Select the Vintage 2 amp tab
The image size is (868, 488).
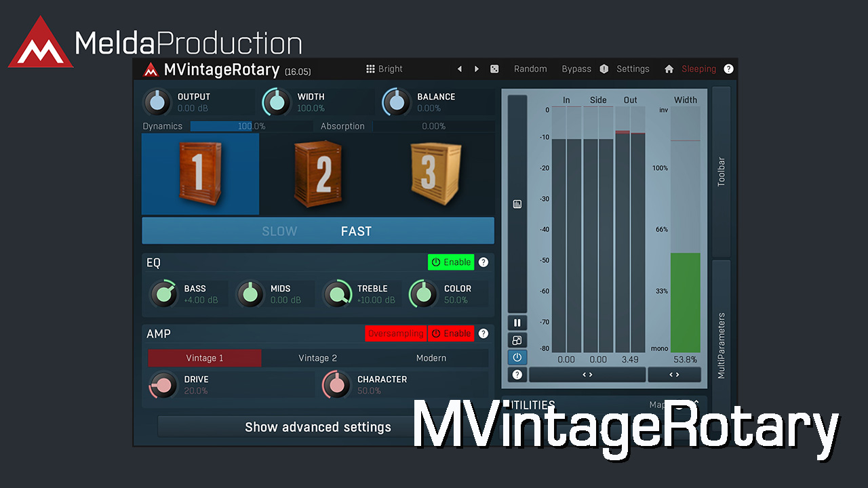317,358
